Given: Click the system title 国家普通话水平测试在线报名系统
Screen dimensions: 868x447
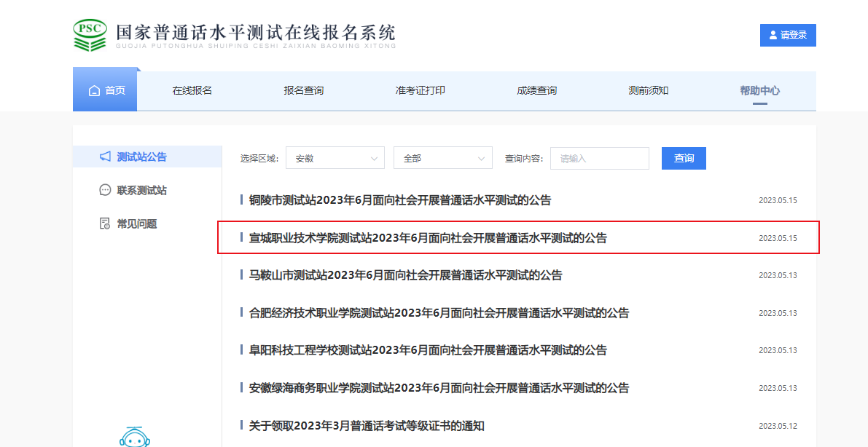Looking at the screenshot, I should click(x=256, y=32).
